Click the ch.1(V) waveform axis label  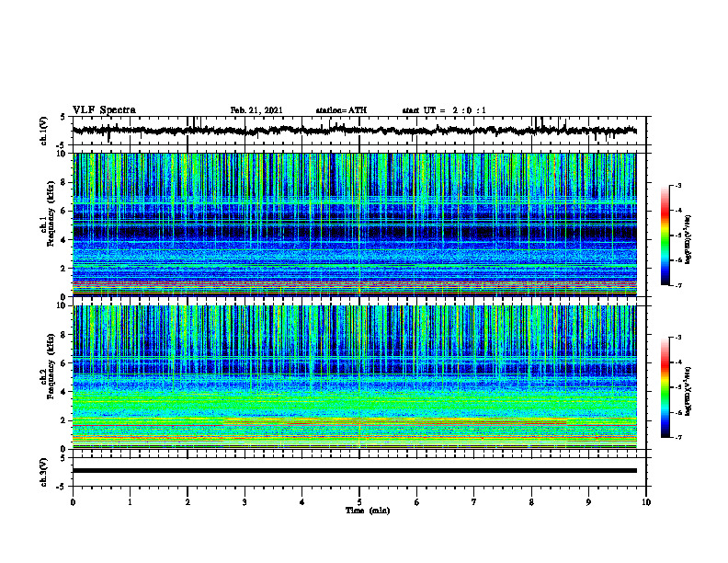[x=44, y=131]
